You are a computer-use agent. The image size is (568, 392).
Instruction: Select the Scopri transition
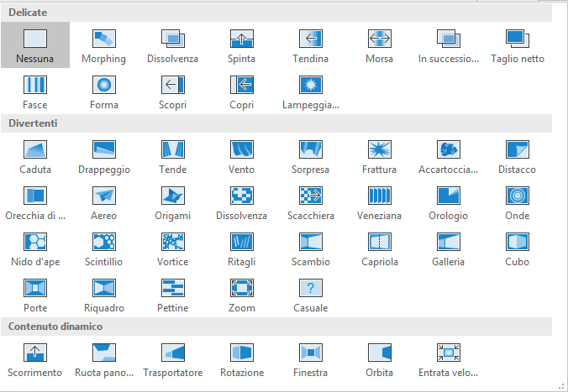pyautogui.click(x=173, y=91)
